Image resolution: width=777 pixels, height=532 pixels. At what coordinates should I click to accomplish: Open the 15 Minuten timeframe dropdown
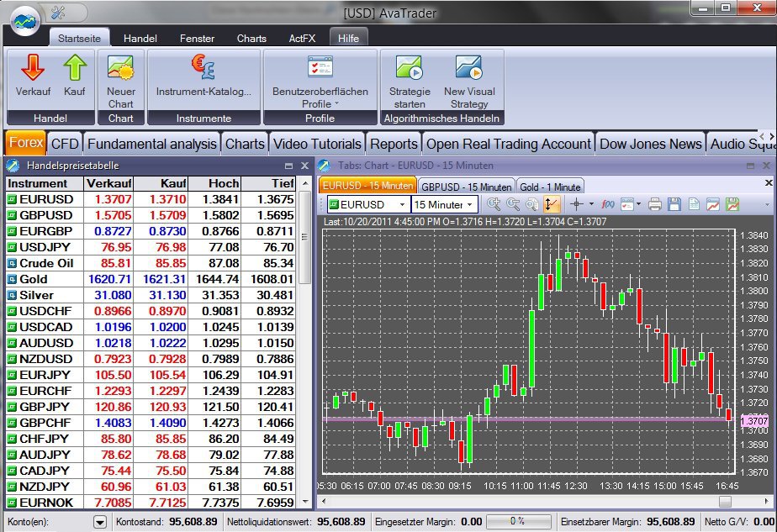(469, 204)
